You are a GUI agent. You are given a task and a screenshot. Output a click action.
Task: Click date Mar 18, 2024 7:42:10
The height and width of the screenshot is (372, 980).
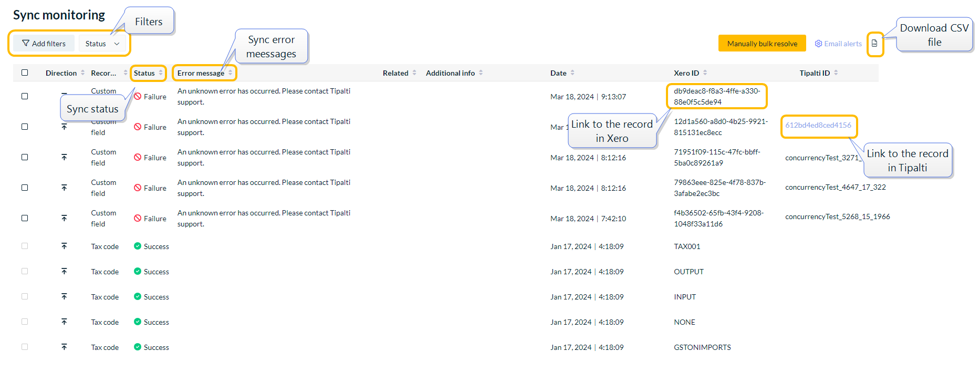[x=588, y=219]
